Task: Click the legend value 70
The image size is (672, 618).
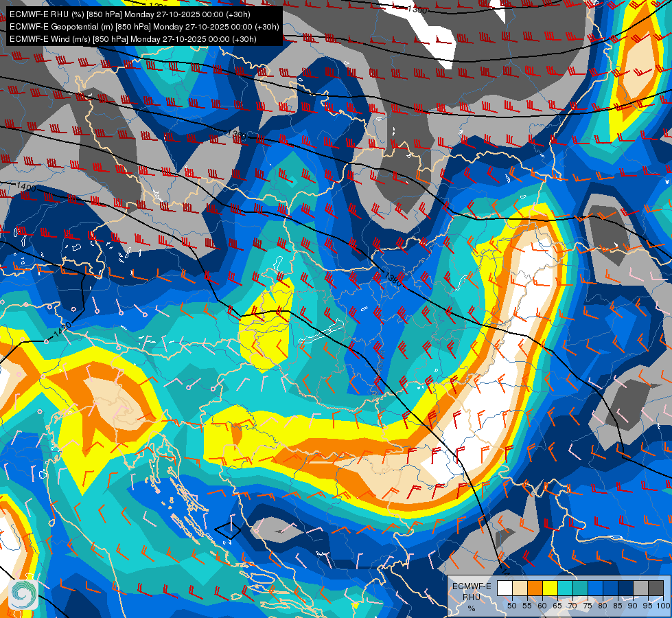Action: (572, 606)
